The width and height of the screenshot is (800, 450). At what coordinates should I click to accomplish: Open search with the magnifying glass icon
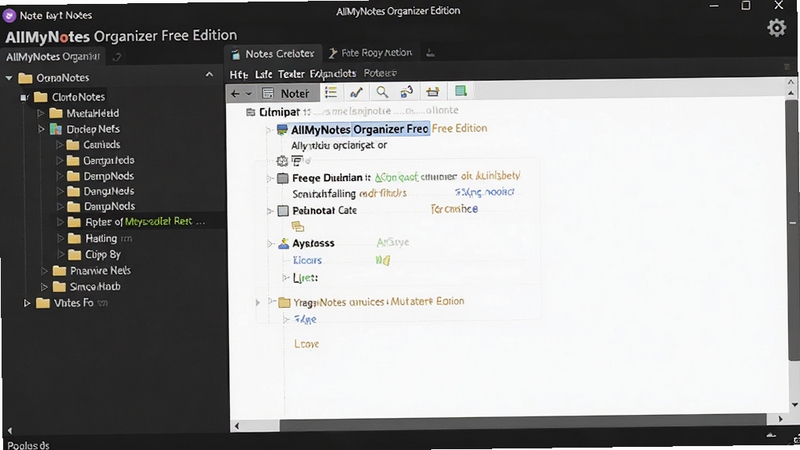pyautogui.click(x=382, y=92)
